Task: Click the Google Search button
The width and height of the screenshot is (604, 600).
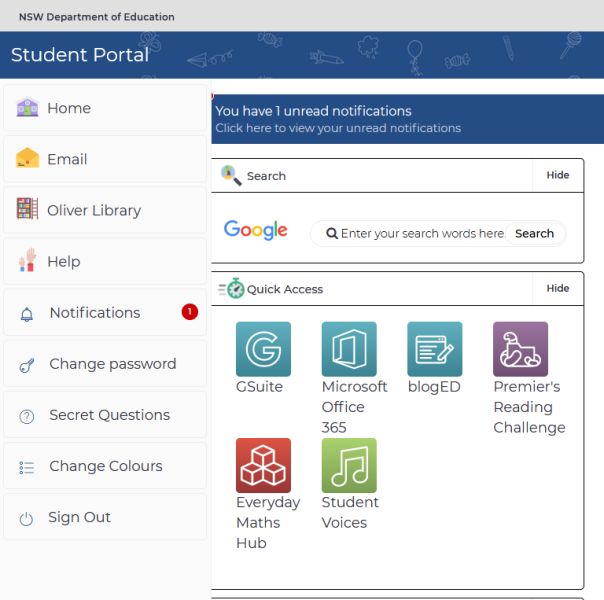Action: click(534, 233)
